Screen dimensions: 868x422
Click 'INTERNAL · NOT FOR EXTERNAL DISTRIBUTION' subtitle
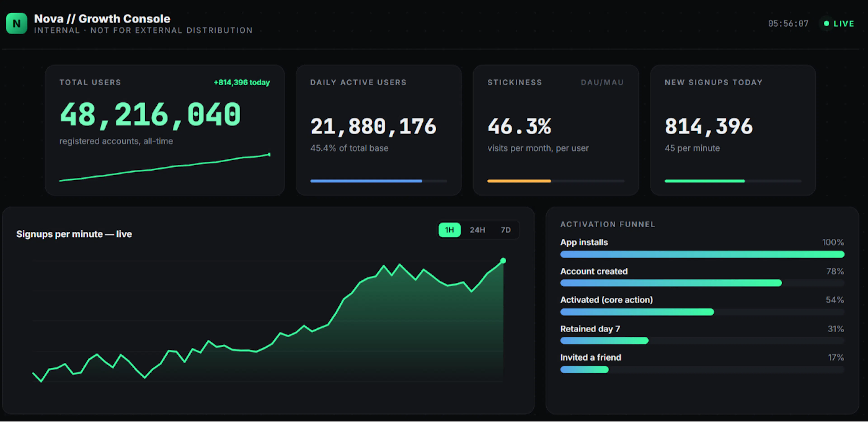tap(144, 30)
